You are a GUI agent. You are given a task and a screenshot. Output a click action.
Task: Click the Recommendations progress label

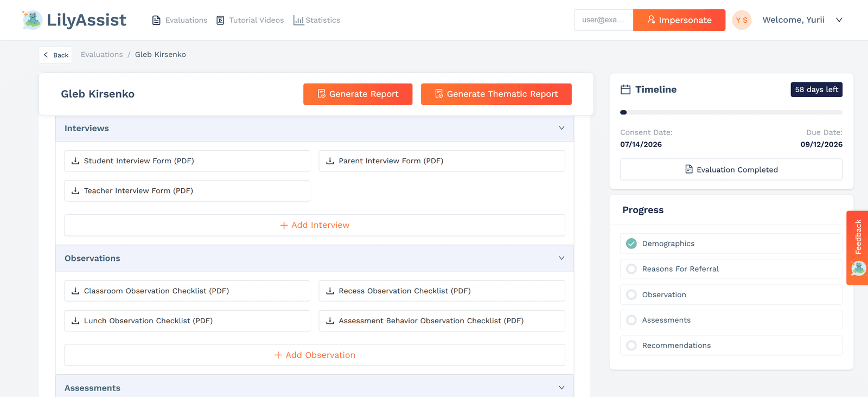pos(676,345)
